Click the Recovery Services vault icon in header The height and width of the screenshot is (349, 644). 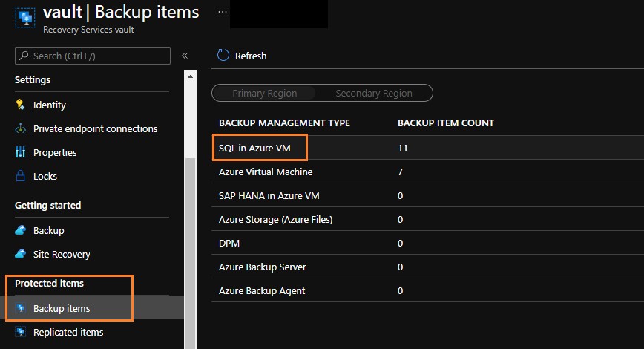pyautogui.click(x=25, y=18)
